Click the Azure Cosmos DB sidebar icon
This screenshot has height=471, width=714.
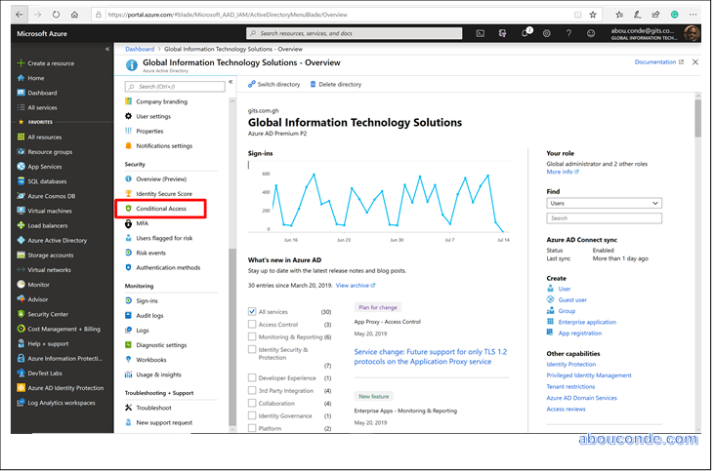pos(19,196)
